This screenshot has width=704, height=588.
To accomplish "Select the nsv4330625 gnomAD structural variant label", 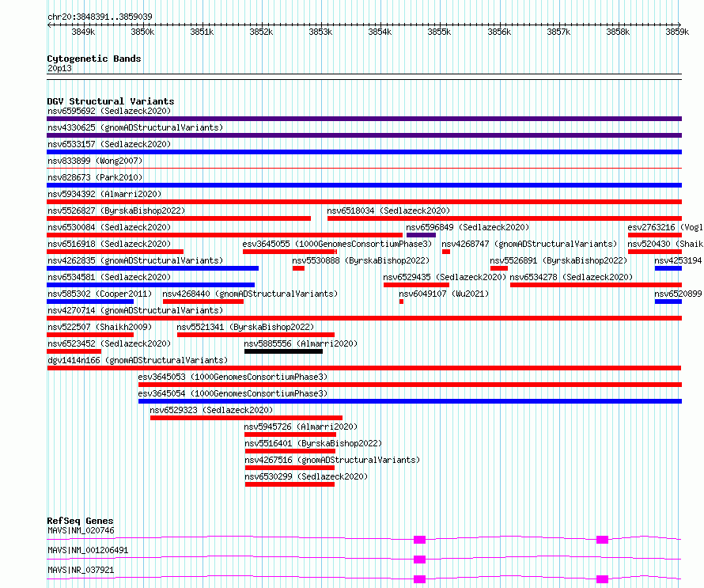I will pyautogui.click(x=135, y=127).
